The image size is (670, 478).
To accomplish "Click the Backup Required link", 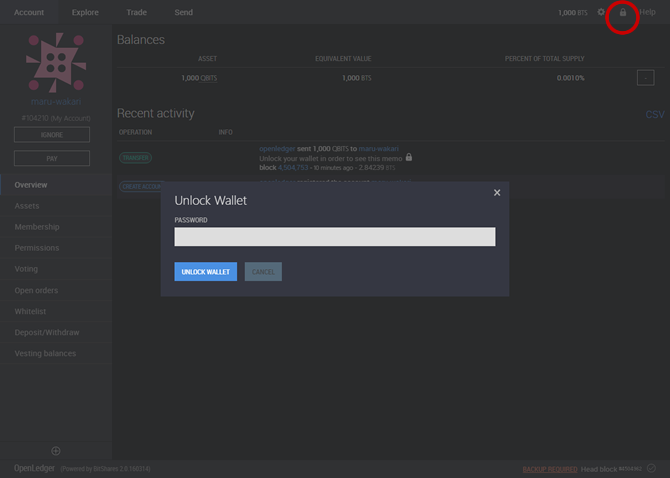I will click(x=549, y=468).
